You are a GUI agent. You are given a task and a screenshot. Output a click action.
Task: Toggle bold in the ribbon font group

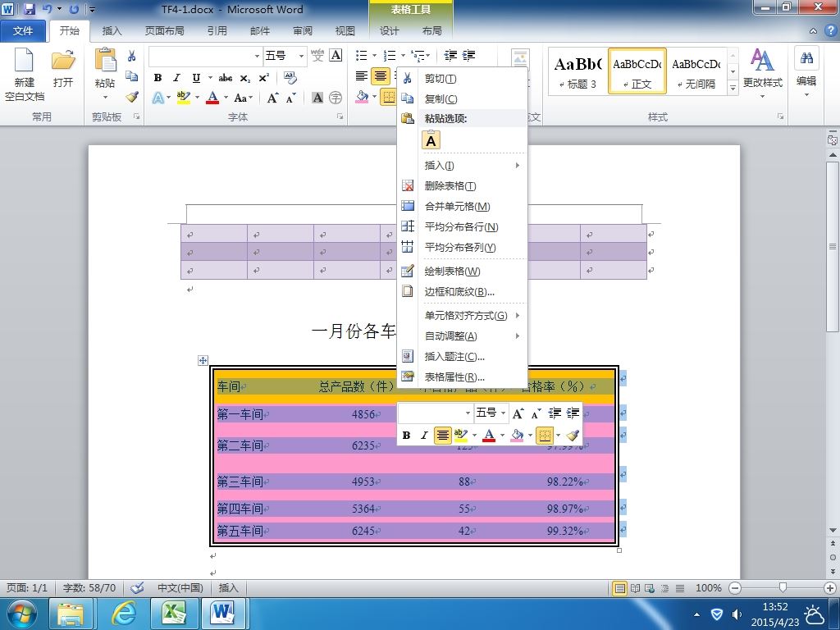coord(158,78)
